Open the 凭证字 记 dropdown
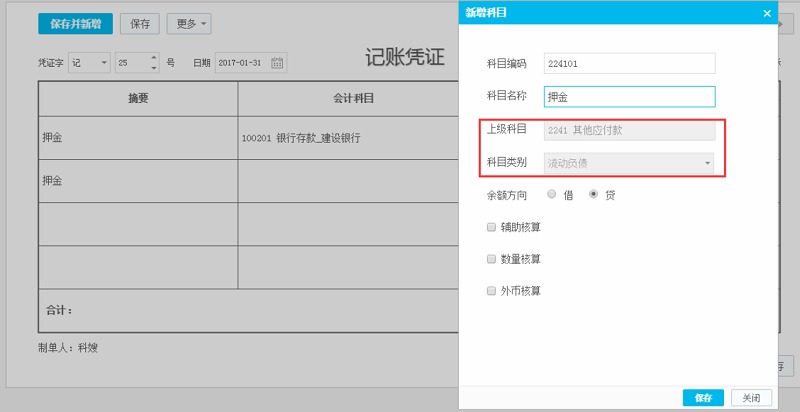 coord(89,62)
